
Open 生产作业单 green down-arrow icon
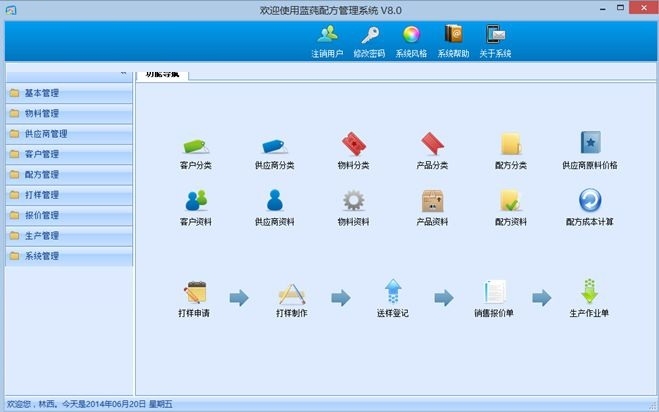(x=589, y=291)
